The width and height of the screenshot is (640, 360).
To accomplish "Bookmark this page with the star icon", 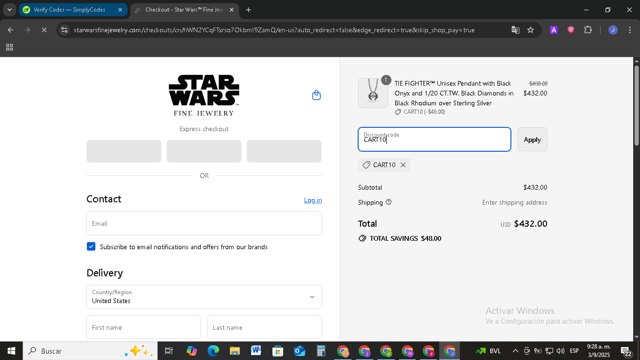I will point(531,30).
